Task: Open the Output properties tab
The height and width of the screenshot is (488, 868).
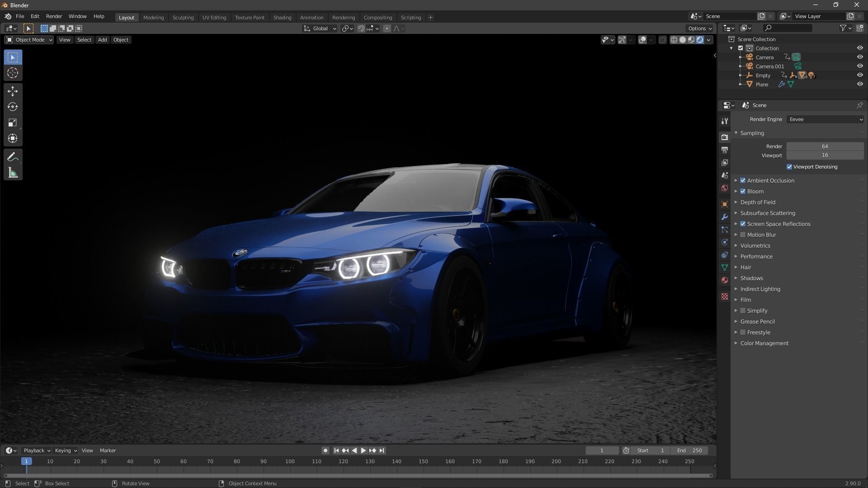Action: (725, 150)
